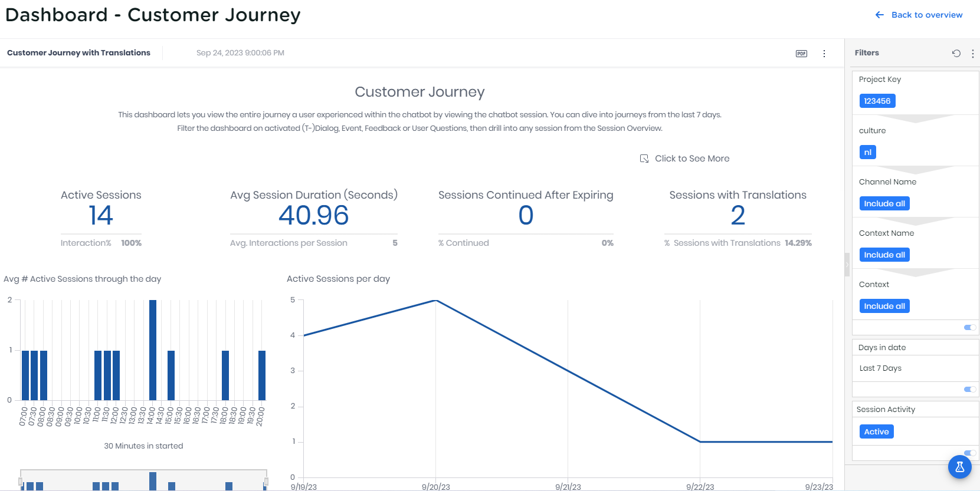Image resolution: width=980 pixels, height=491 pixels.
Task: Go Back to overview
Action: tap(926, 15)
